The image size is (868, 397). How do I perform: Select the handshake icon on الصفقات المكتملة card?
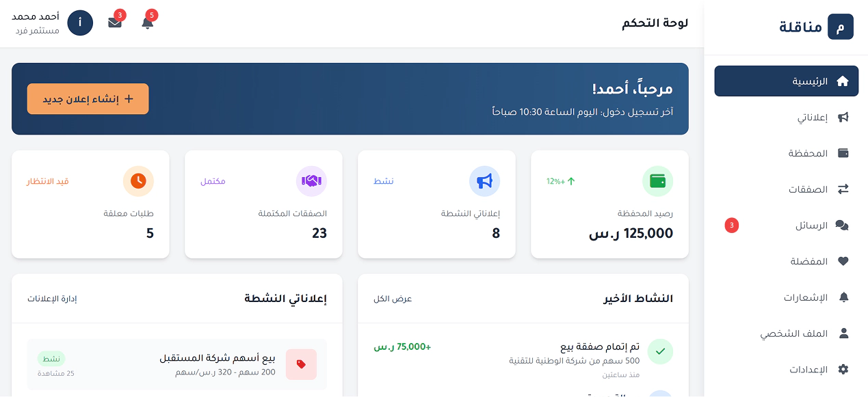pos(311,181)
